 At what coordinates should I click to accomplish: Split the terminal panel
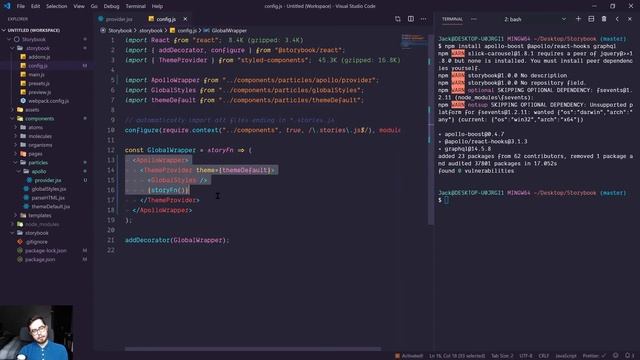[x=591, y=19]
